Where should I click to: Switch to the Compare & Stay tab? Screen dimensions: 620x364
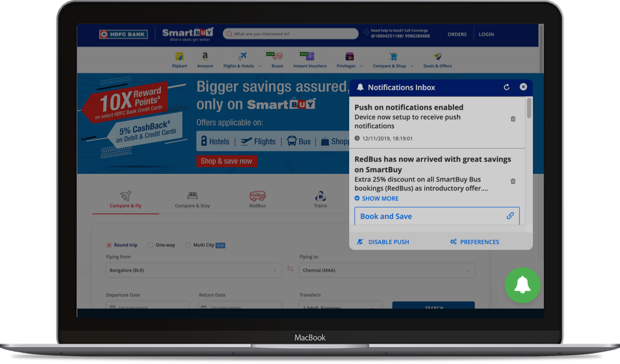[192, 200]
